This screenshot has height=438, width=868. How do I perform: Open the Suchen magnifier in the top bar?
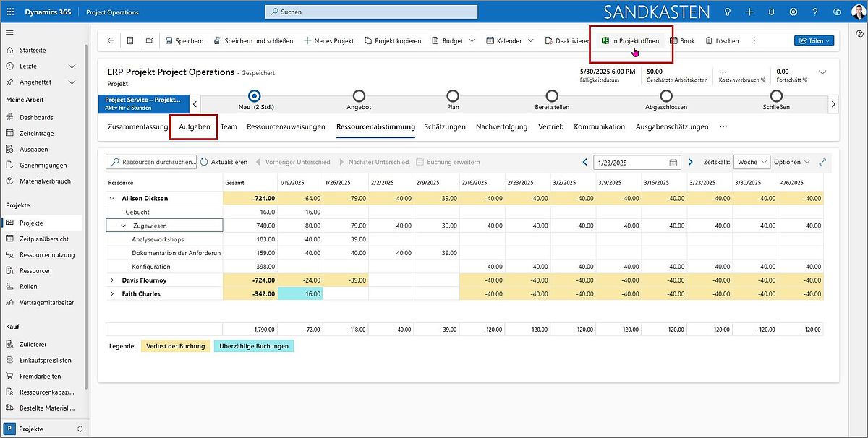pyautogui.click(x=273, y=12)
